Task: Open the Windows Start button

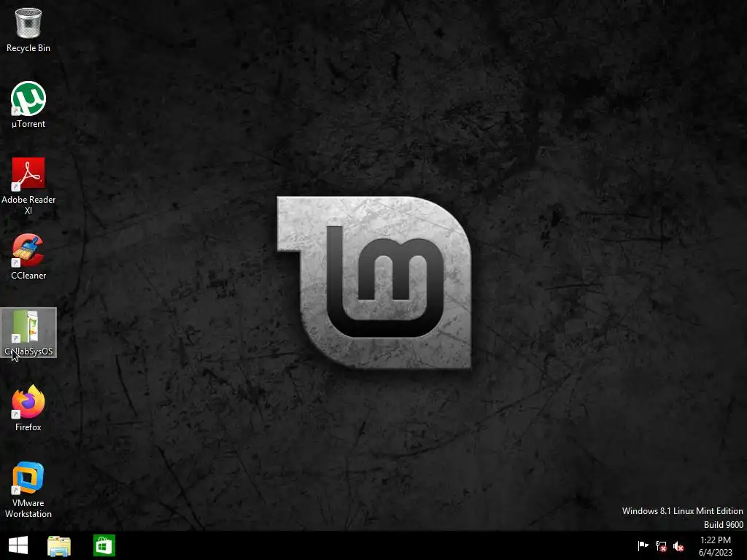Action: pyautogui.click(x=18, y=545)
